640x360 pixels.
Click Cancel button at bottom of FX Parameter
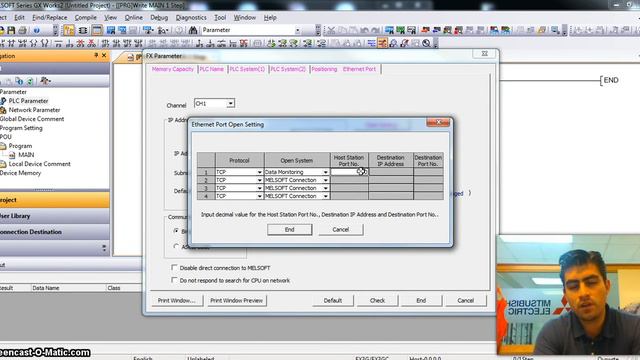(x=465, y=300)
